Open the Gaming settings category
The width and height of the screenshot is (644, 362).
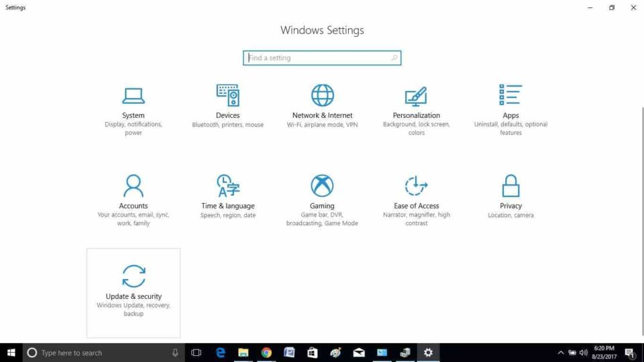322,199
